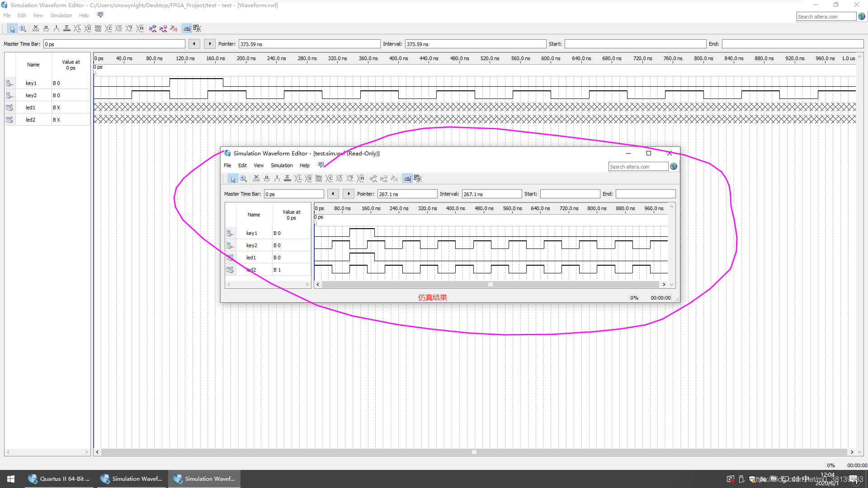Step master time bar forward in main window

209,44
